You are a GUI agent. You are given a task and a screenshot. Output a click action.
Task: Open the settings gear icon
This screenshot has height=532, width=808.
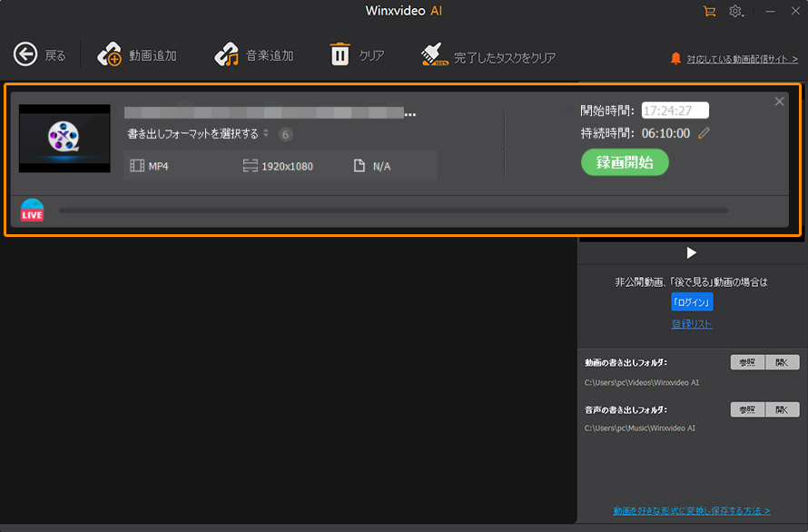tap(735, 11)
